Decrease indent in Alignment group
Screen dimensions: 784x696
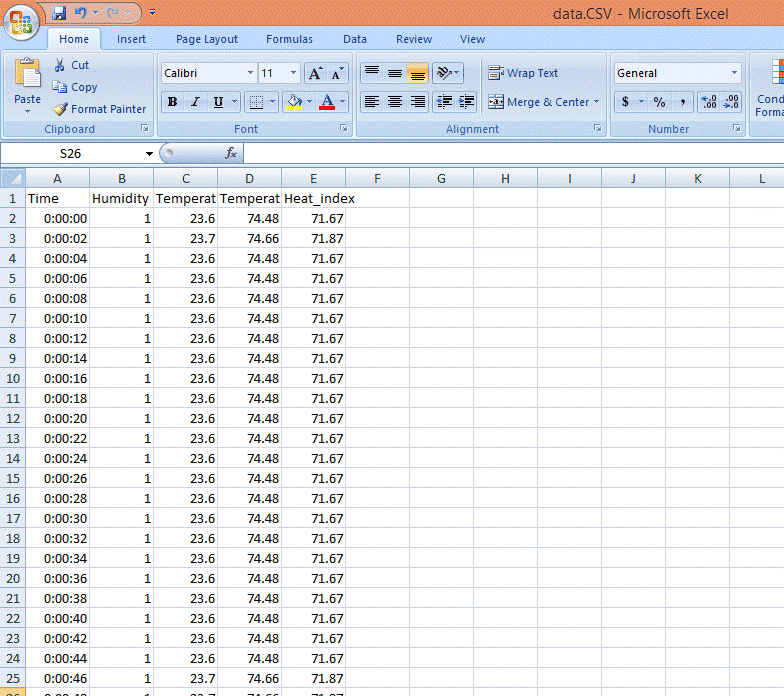click(x=444, y=102)
